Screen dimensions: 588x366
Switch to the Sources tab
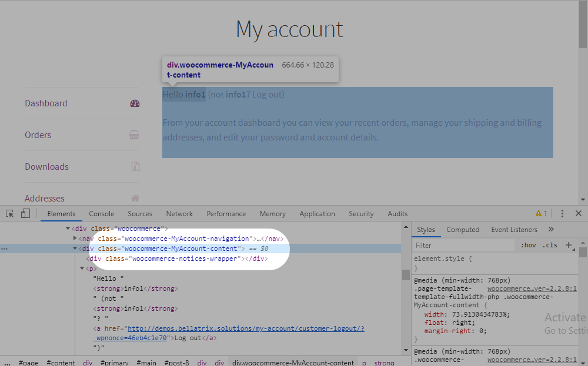click(x=140, y=213)
